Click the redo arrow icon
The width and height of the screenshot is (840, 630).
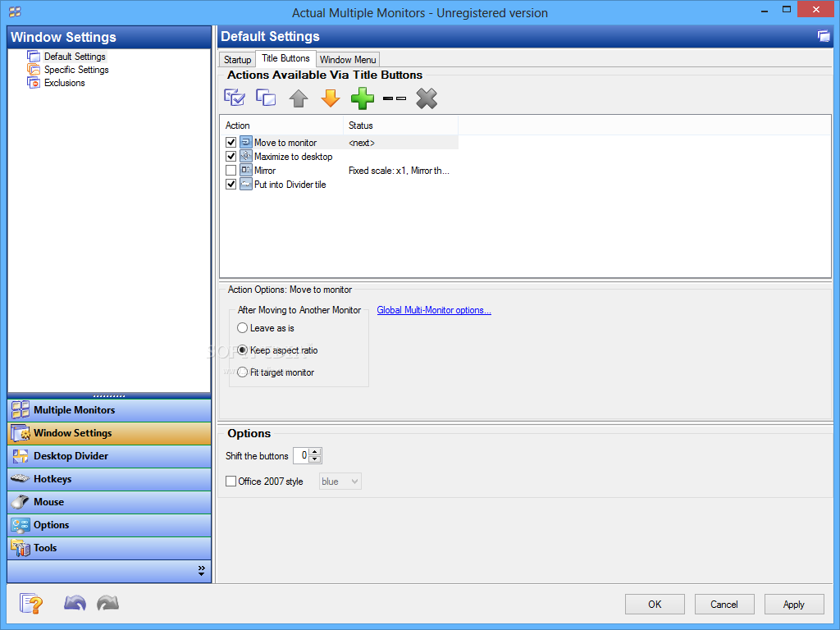tap(107, 603)
